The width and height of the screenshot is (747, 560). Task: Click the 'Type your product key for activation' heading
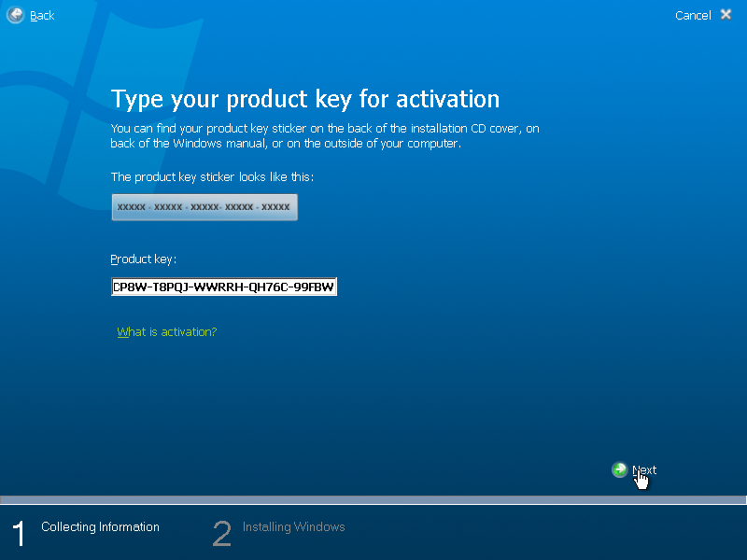coord(305,99)
